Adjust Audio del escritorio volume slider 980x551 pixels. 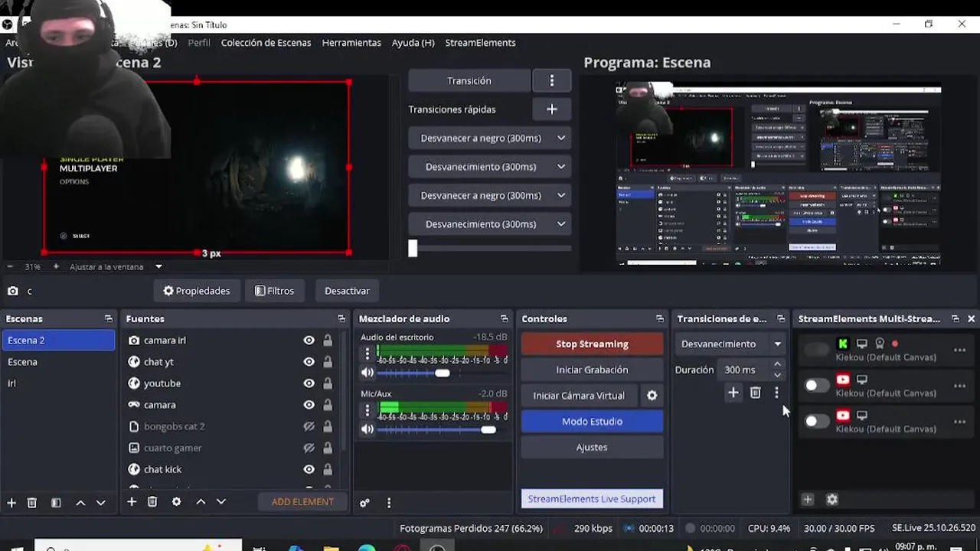[x=442, y=373]
